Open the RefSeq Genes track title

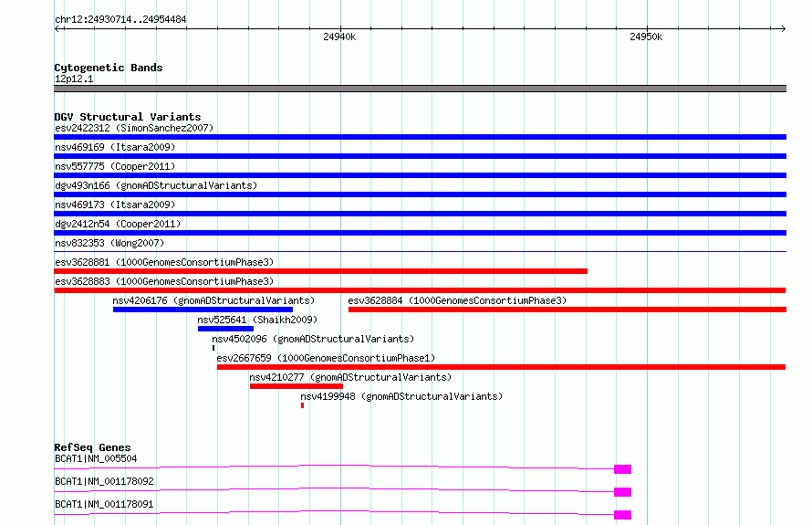pos(92,447)
